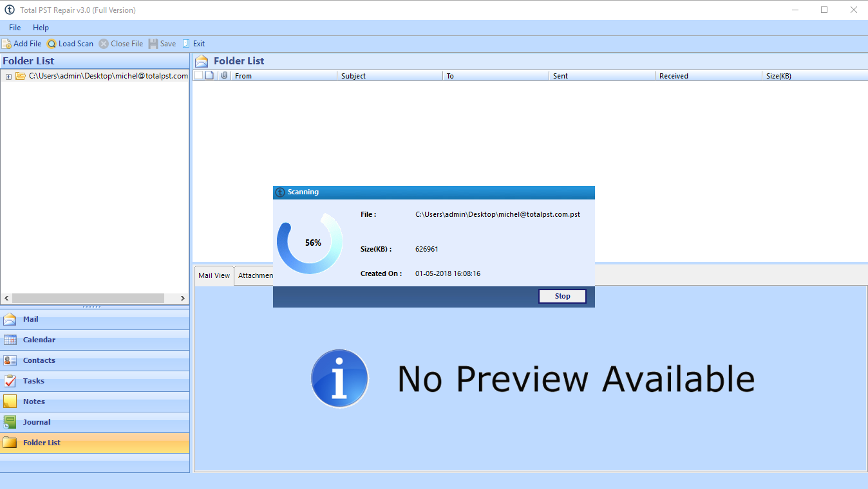This screenshot has height=489, width=868.
Task: Switch to the Mail View tab
Action: tap(214, 275)
